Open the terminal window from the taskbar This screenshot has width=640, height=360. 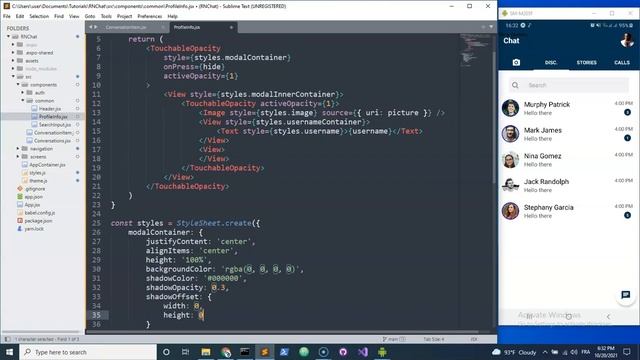pyautogui.click(x=245, y=352)
